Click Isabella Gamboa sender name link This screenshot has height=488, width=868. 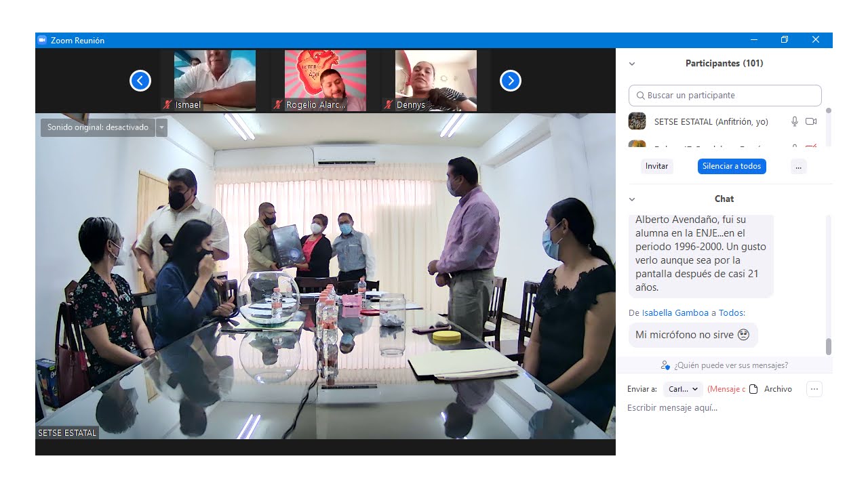click(675, 313)
